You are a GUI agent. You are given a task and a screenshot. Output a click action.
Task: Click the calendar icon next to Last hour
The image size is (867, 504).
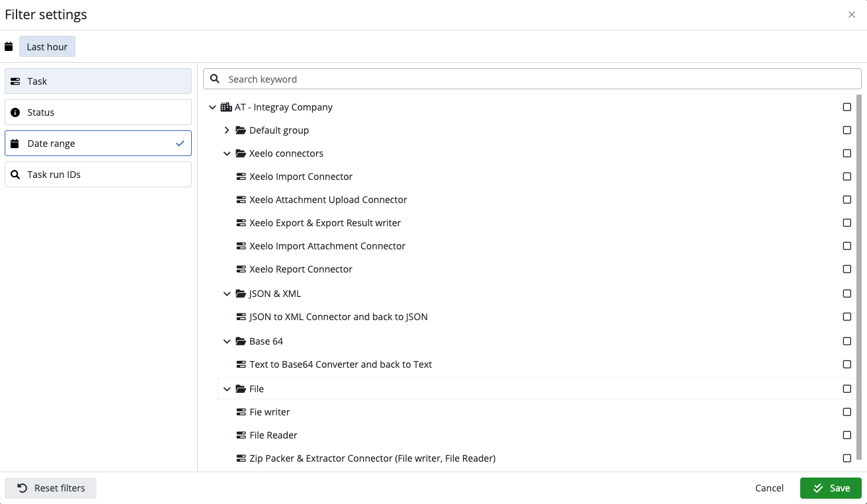9,46
